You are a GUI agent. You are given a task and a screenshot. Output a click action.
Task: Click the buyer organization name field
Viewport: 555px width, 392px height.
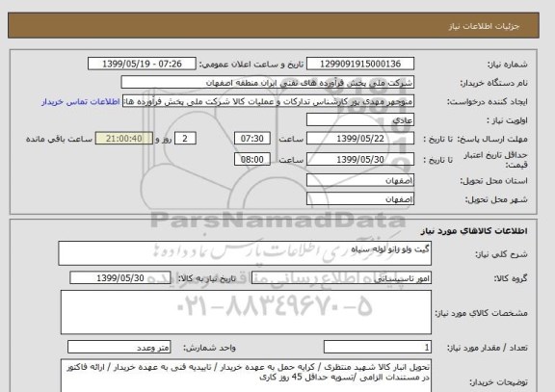click(267, 83)
